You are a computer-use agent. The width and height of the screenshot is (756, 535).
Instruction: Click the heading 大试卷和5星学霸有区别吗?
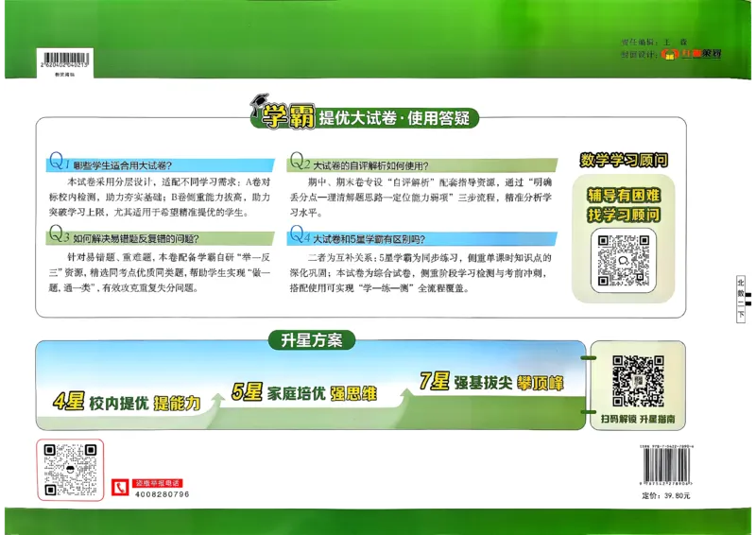coord(369,239)
